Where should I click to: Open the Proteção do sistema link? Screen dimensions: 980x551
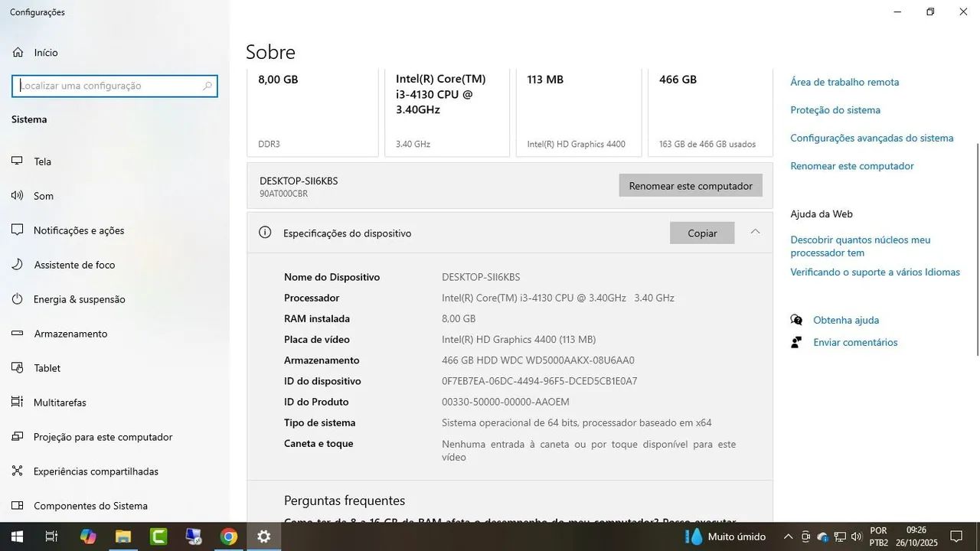[835, 109]
